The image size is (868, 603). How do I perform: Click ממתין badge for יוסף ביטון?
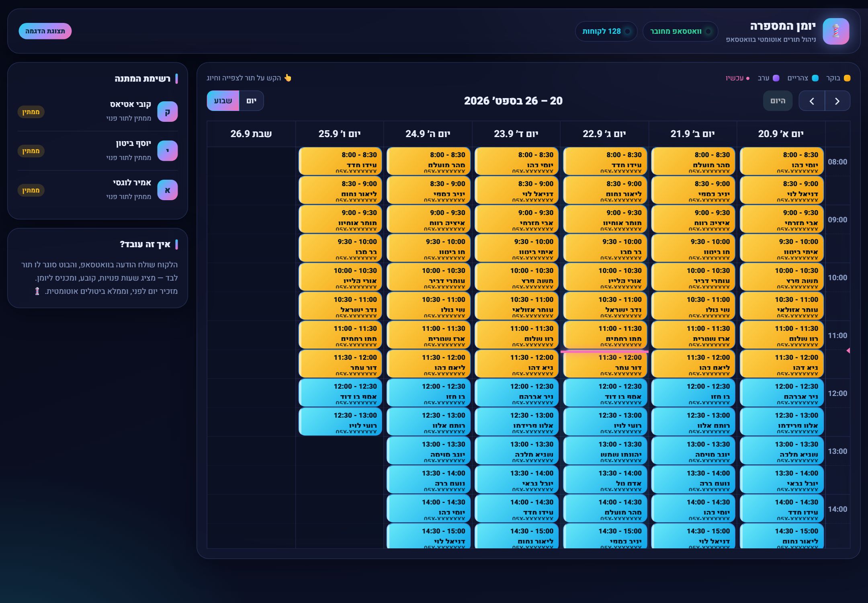click(31, 151)
